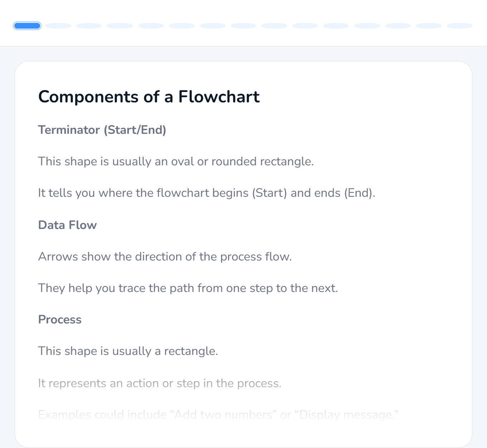Jump to the second progress step pill
Viewport: 487px width, 448px height.
click(x=58, y=26)
